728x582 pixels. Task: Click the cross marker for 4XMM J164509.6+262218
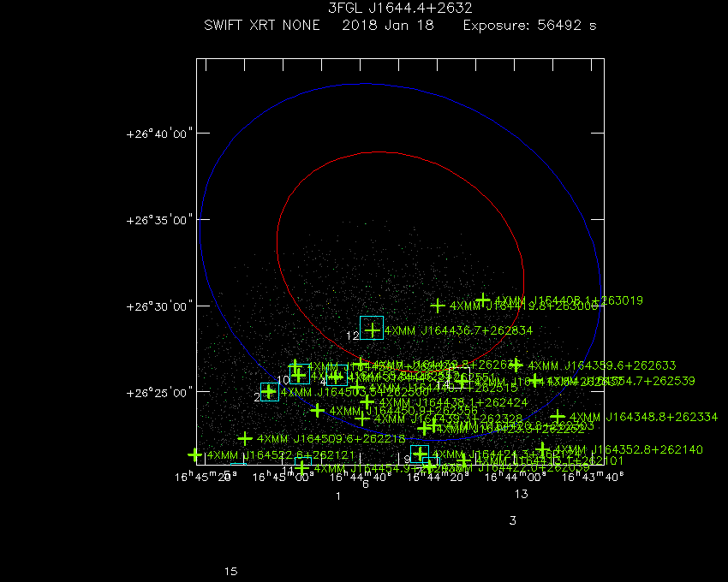pos(245,438)
